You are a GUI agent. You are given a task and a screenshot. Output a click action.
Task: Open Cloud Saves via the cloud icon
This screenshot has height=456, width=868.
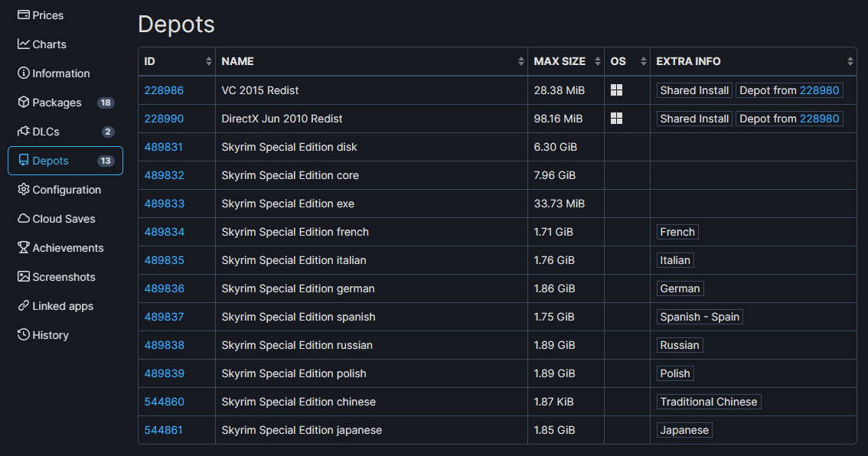(23, 219)
